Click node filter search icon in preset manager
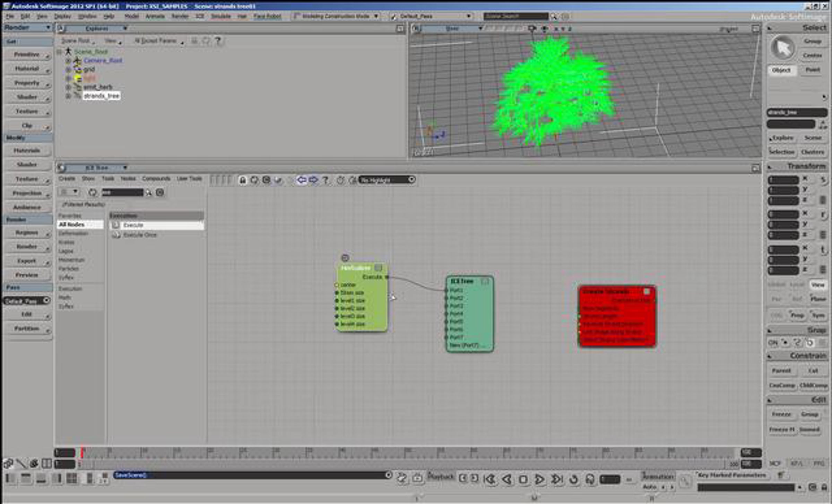The height and width of the screenshot is (504, 832). click(149, 193)
